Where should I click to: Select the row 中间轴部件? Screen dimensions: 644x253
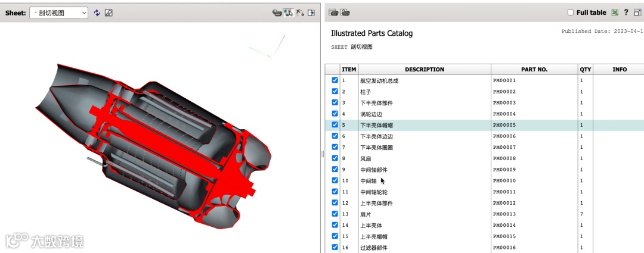coord(485,170)
